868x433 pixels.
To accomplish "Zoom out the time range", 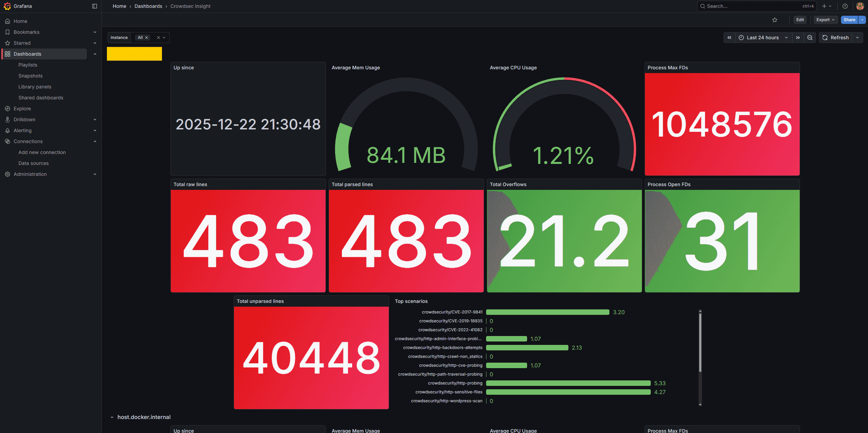I will click(810, 38).
